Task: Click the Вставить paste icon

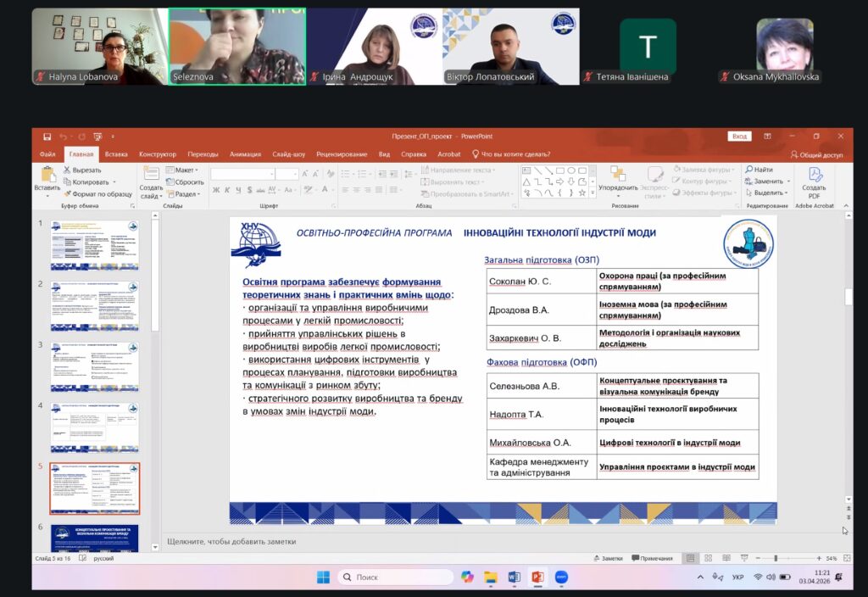Action: click(47, 176)
